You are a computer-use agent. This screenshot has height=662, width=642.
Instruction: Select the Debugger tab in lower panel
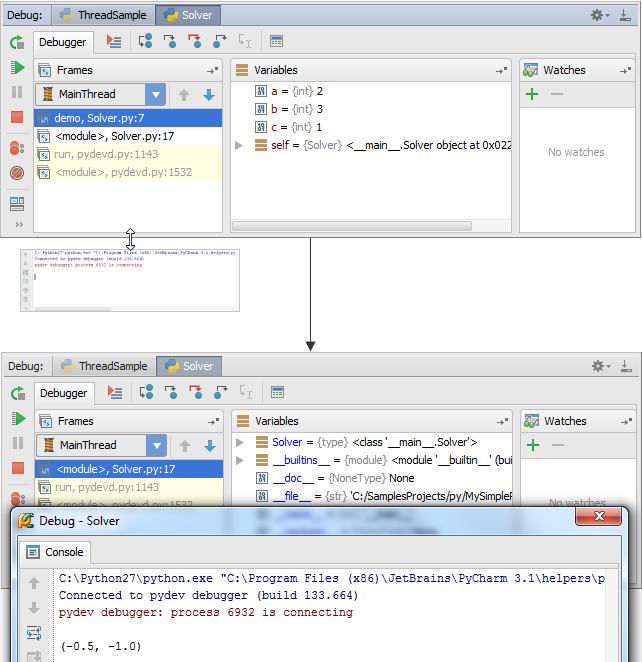(64, 393)
